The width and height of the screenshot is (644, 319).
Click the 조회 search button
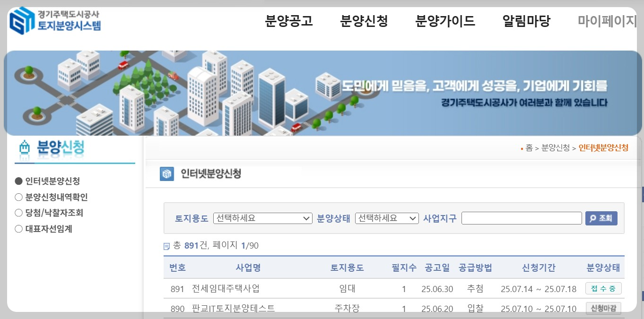click(601, 218)
